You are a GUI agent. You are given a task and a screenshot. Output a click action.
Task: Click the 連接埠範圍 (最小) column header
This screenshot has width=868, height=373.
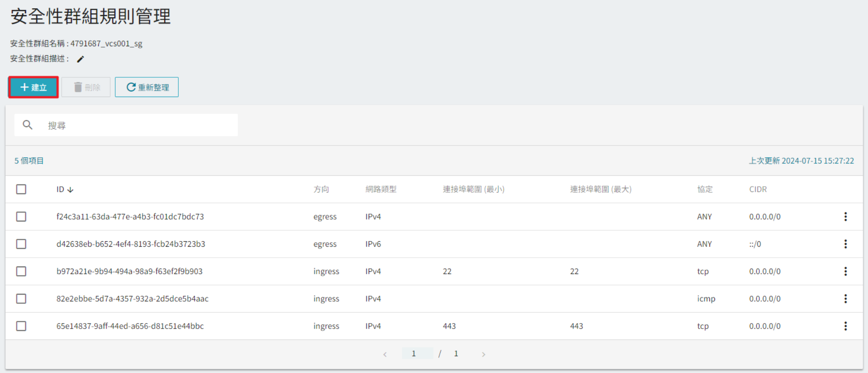click(474, 189)
